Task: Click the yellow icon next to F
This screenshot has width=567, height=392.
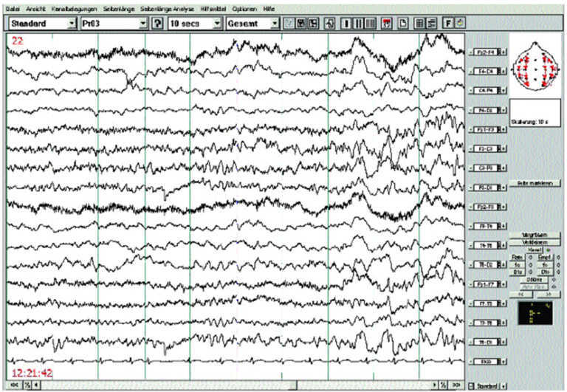Action: pyautogui.click(x=460, y=24)
